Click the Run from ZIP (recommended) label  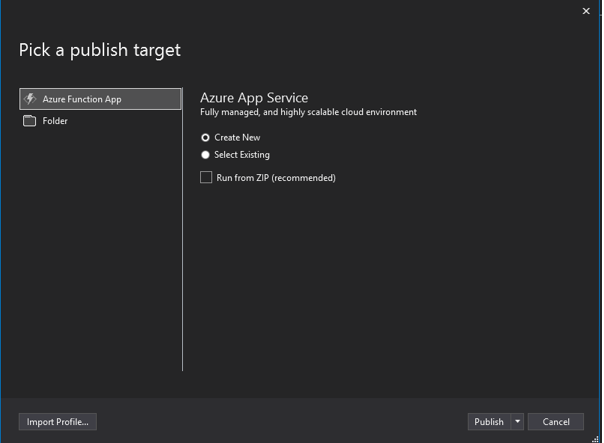276,178
